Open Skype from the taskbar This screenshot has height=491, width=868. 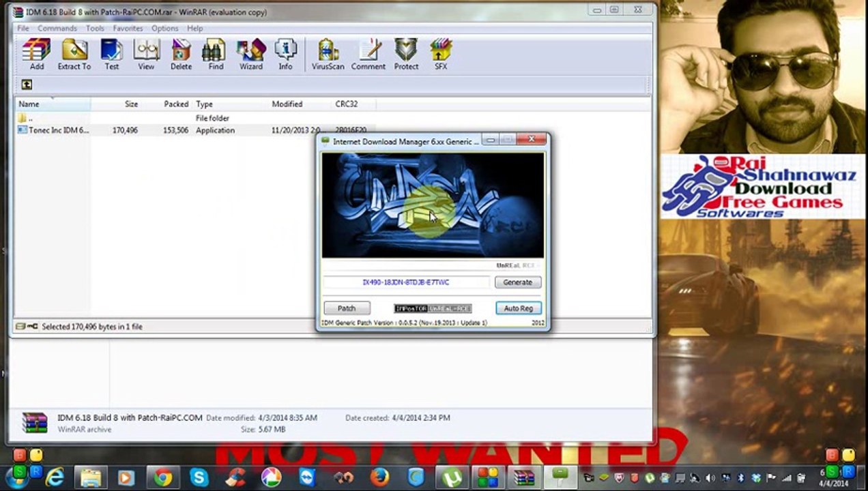pyautogui.click(x=199, y=477)
